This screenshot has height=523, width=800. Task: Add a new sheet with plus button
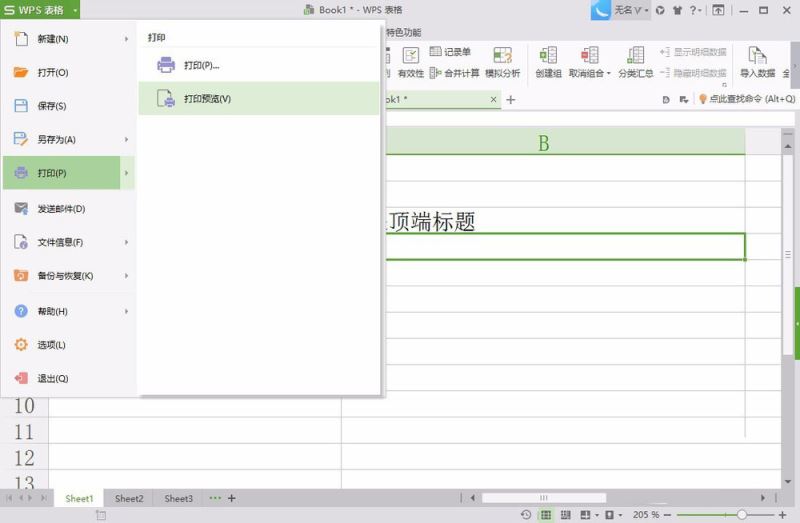coord(232,498)
